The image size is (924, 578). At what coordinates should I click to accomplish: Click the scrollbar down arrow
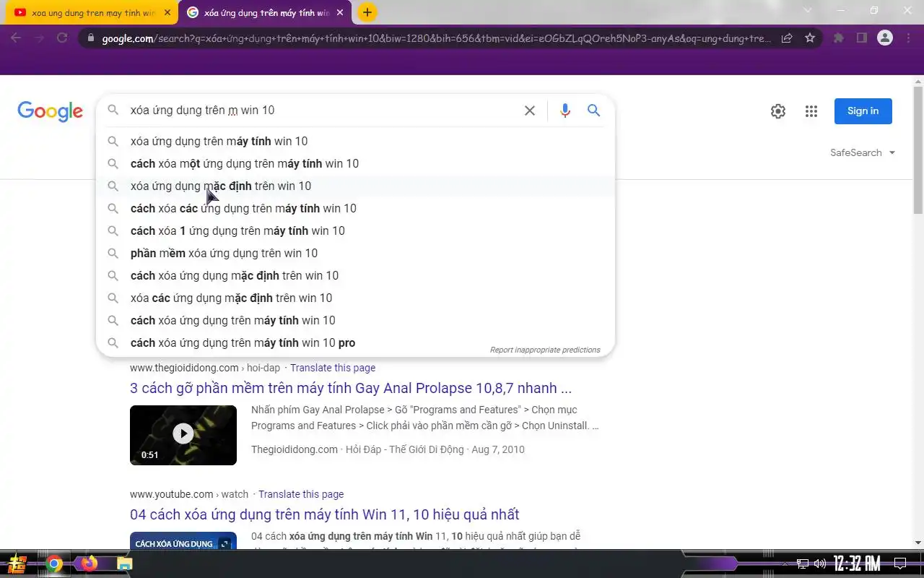(918, 543)
